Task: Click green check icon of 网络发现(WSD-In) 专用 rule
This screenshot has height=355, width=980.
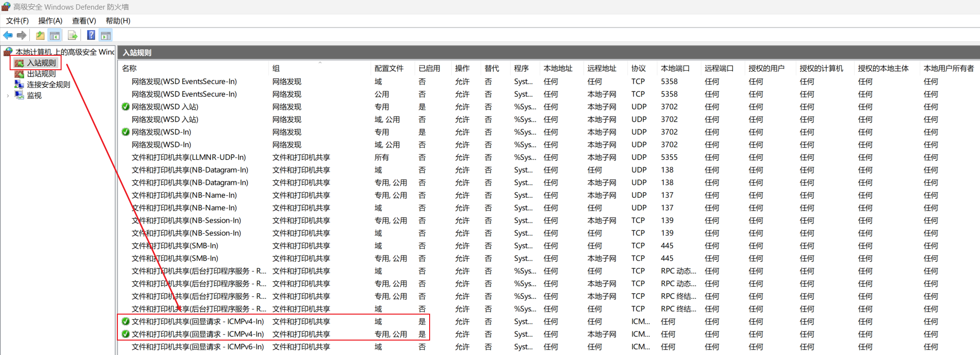Action: [x=126, y=132]
